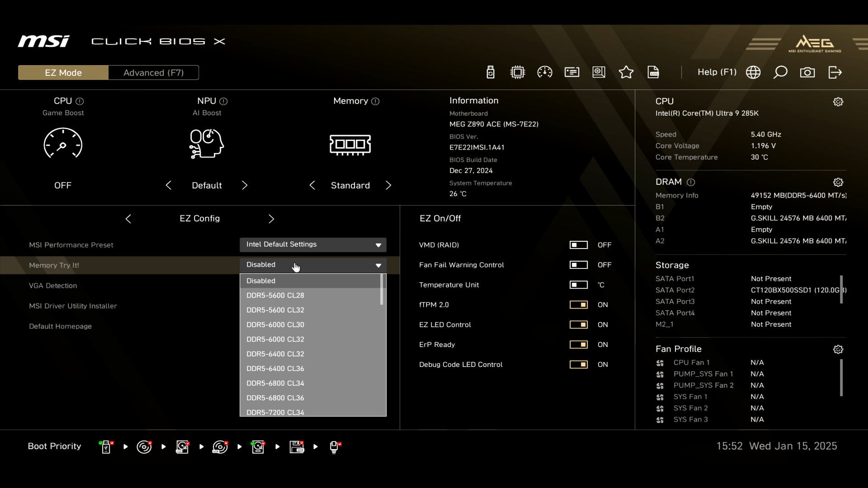The height and width of the screenshot is (488, 868).
Task: Click the language globe icon
Action: [x=753, y=72]
